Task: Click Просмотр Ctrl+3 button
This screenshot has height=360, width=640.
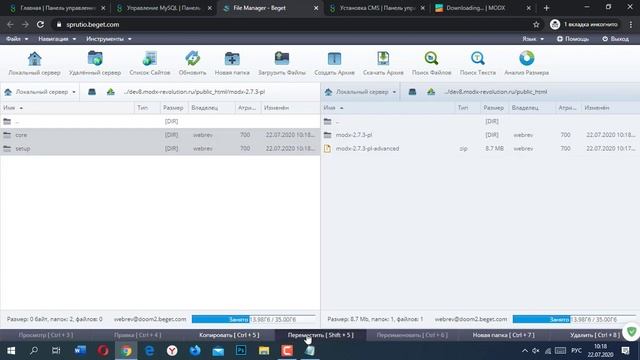Action: [x=46, y=335]
